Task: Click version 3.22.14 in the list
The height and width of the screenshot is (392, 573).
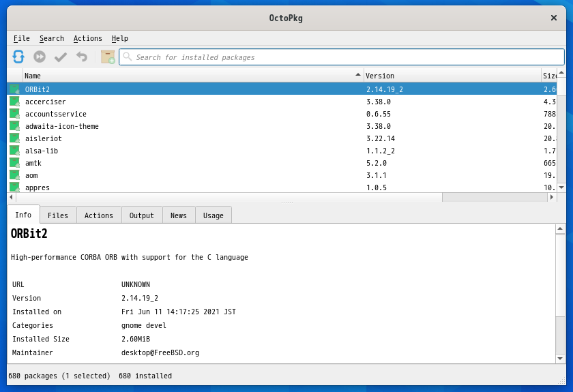Action: [x=381, y=138]
